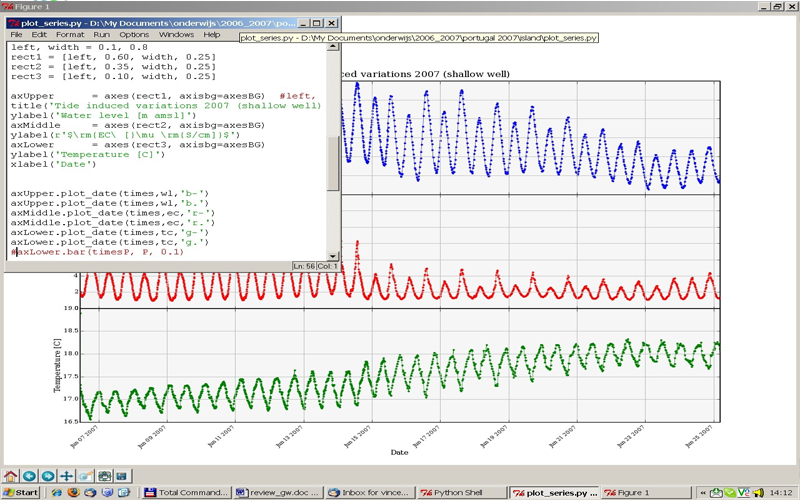Open the File menu in editor
800x500 pixels.
[16, 35]
